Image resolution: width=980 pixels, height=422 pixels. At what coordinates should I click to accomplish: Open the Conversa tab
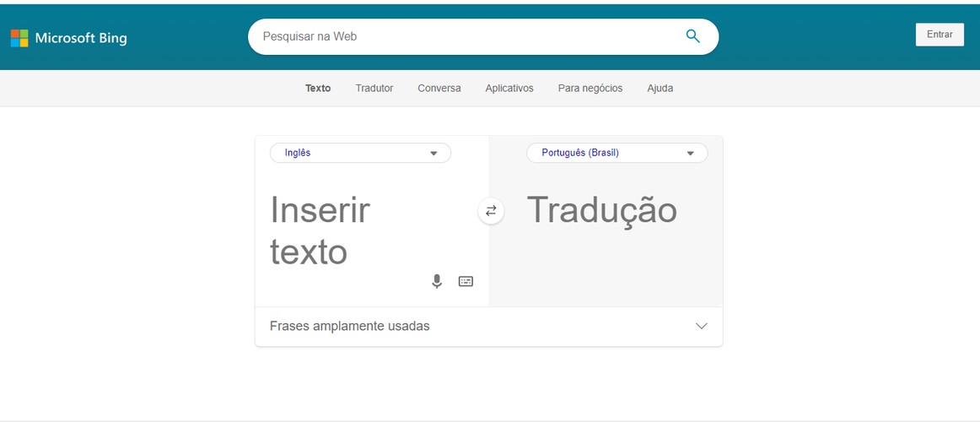pyautogui.click(x=439, y=88)
